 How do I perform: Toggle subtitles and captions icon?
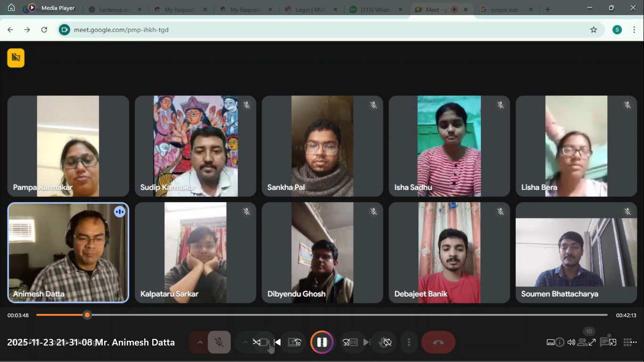[550, 342]
